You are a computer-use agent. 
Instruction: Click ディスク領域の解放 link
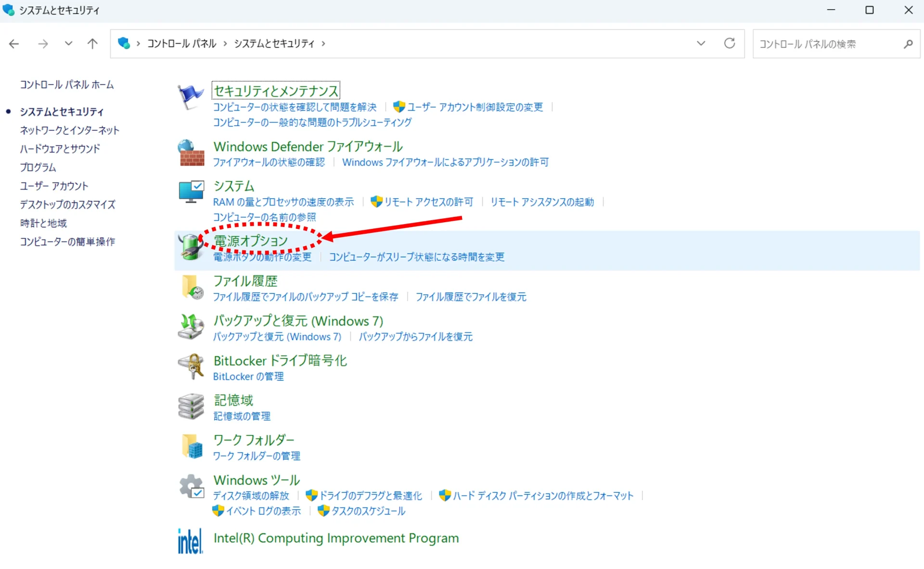point(251,496)
